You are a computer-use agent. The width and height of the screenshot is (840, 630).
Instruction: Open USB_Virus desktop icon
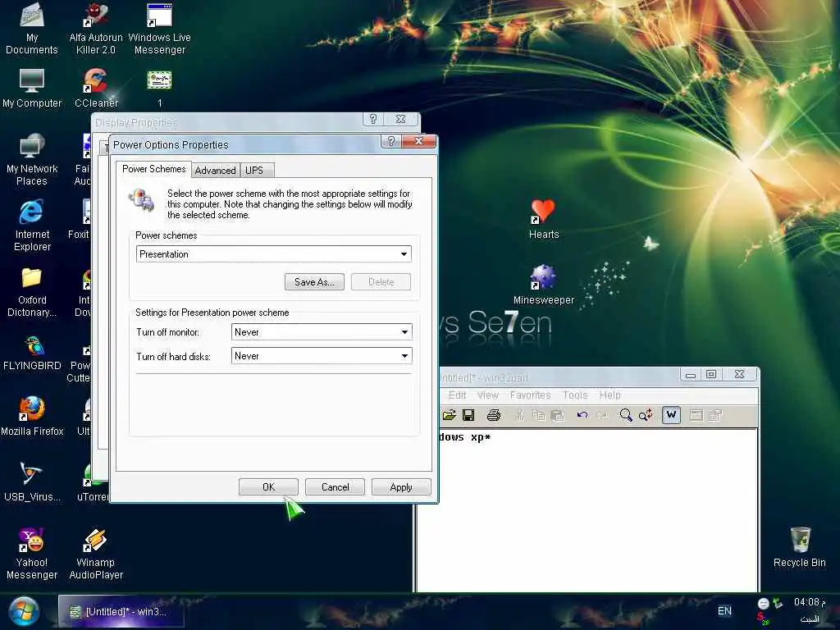[x=32, y=482]
